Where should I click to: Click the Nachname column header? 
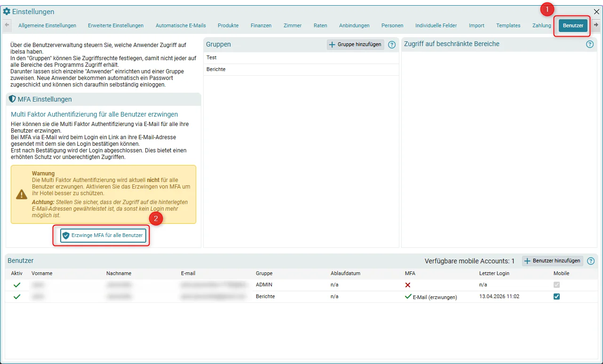point(119,273)
